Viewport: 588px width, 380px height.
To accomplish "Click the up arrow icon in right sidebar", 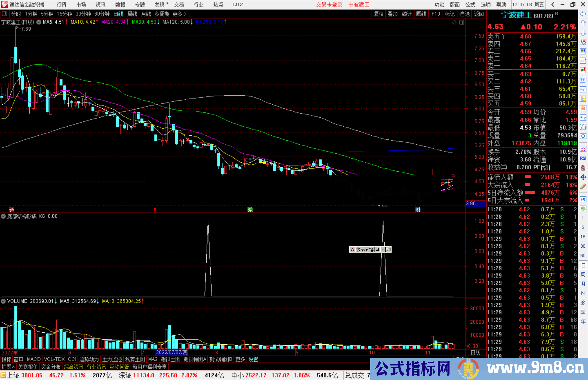I will [583, 23].
